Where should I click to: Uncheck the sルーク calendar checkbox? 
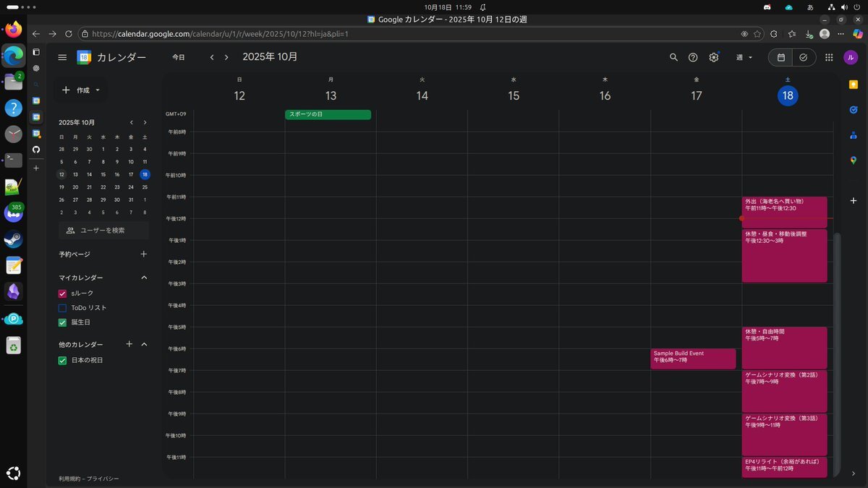pos(62,293)
